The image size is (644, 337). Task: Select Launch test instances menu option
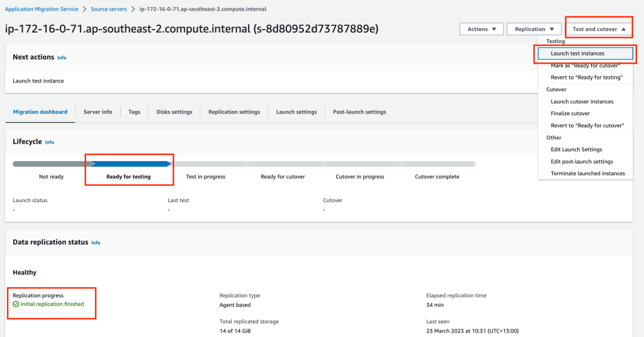pos(577,54)
